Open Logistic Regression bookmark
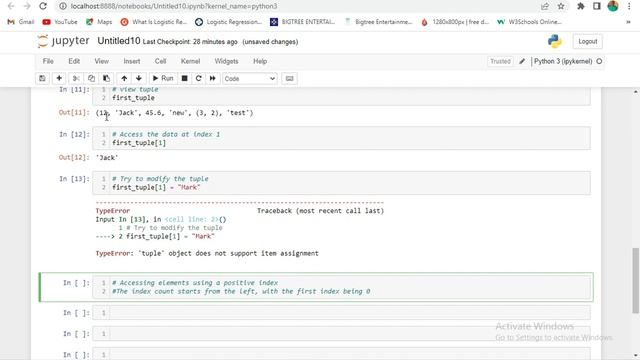Viewport: 640px width, 360px height. (x=229, y=22)
